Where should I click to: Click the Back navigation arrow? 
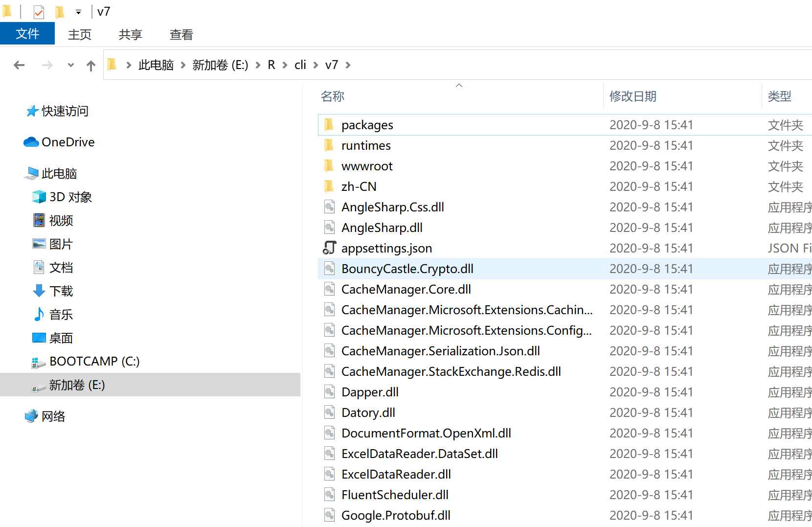pos(19,65)
